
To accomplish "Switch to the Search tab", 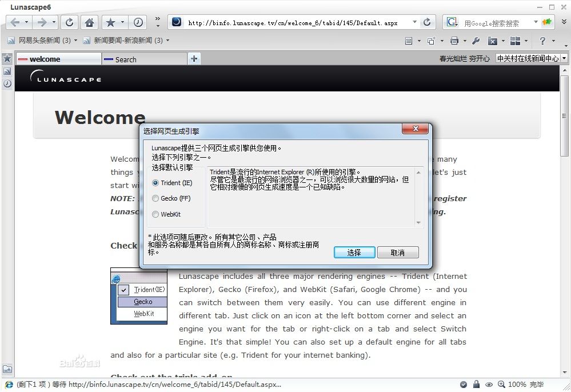I will pyautogui.click(x=145, y=59).
